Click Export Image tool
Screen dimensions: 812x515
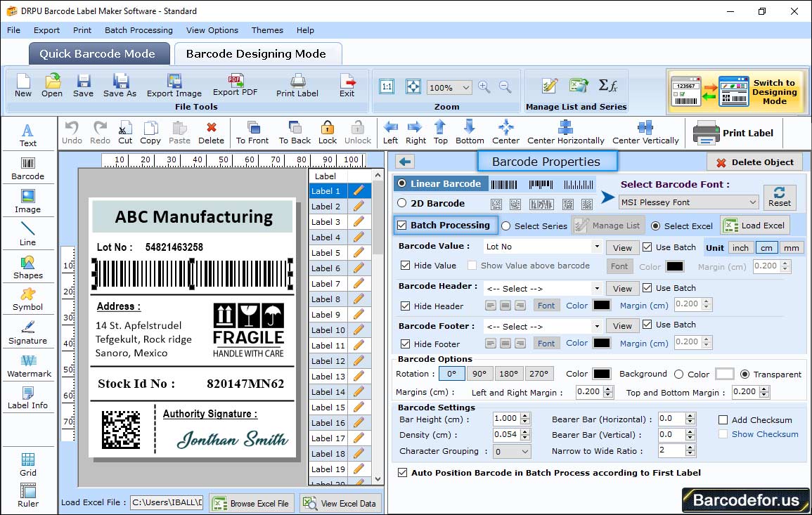tap(174, 86)
